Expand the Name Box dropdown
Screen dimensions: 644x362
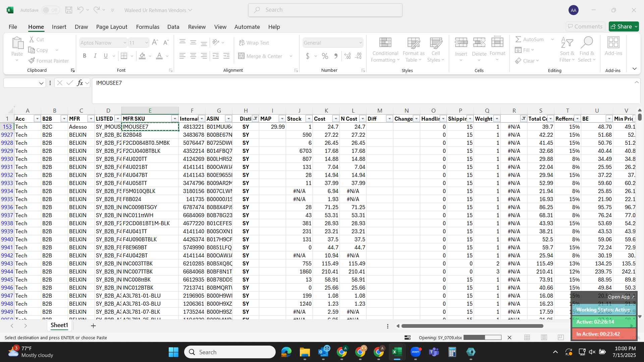(41, 83)
